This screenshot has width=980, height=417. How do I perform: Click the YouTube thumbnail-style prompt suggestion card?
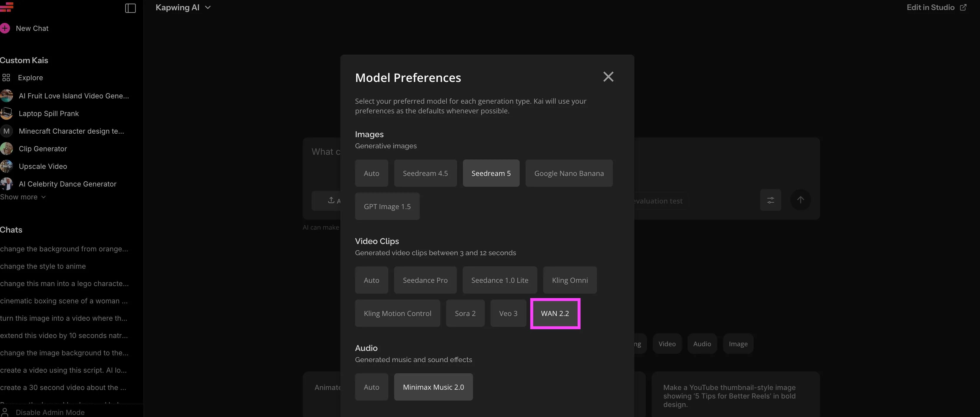(x=735, y=395)
